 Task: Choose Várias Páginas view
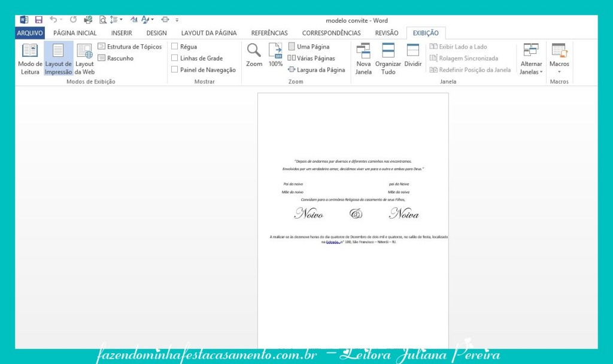311,58
